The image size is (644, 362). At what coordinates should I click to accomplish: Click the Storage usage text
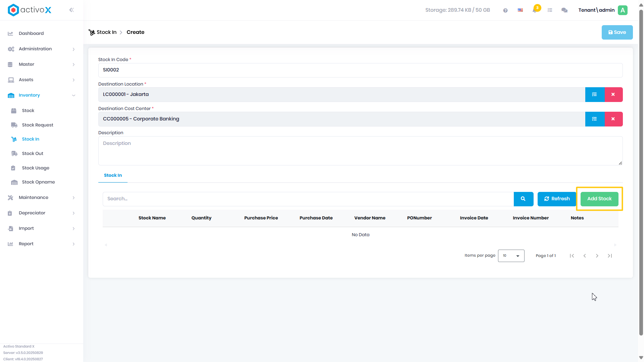tap(457, 10)
